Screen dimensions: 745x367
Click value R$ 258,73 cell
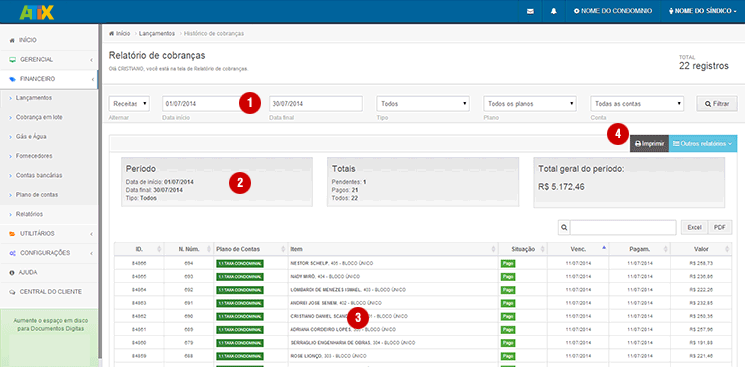click(x=701, y=263)
